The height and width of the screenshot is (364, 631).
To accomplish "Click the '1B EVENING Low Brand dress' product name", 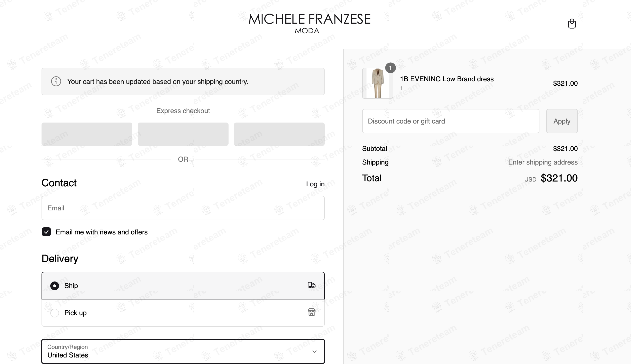I will (447, 79).
